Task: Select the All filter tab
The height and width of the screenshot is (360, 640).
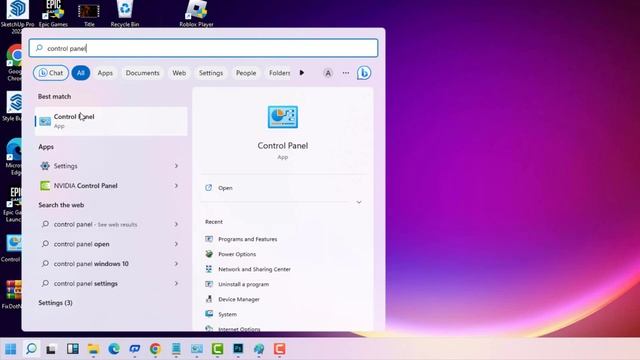Action: (x=81, y=73)
